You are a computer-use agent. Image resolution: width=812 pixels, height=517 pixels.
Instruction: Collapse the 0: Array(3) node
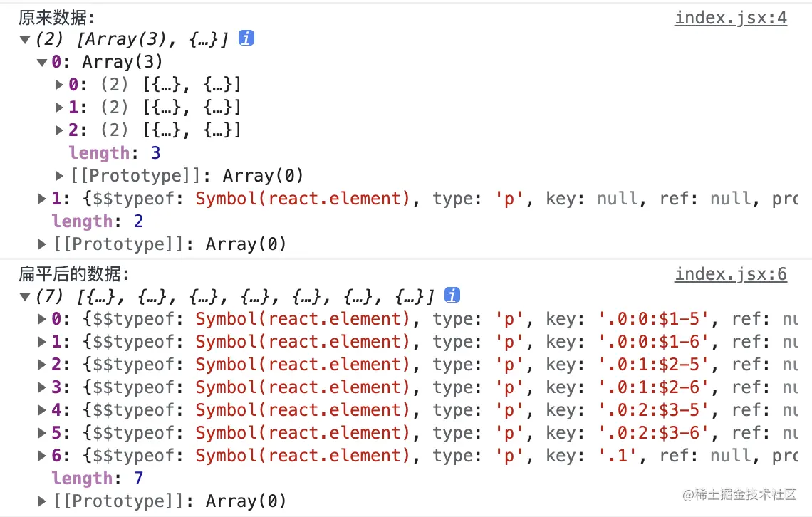pyautogui.click(x=43, y=63)
